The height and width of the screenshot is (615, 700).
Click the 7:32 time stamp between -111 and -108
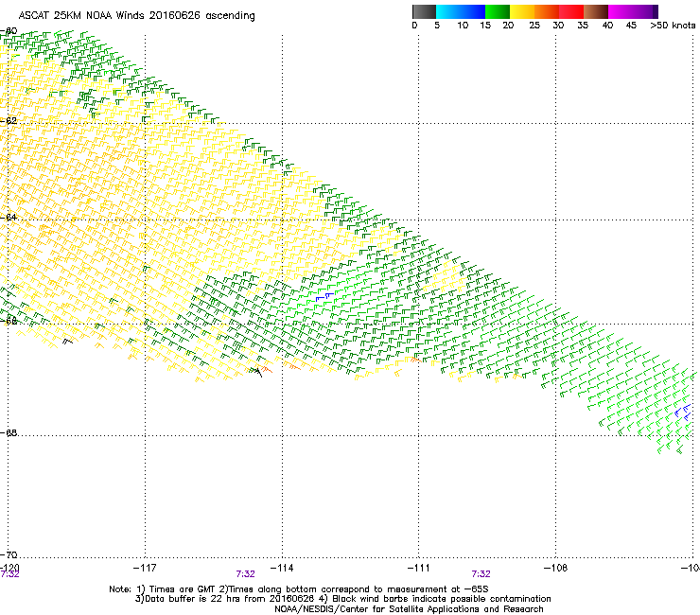(x=481, y=574)
